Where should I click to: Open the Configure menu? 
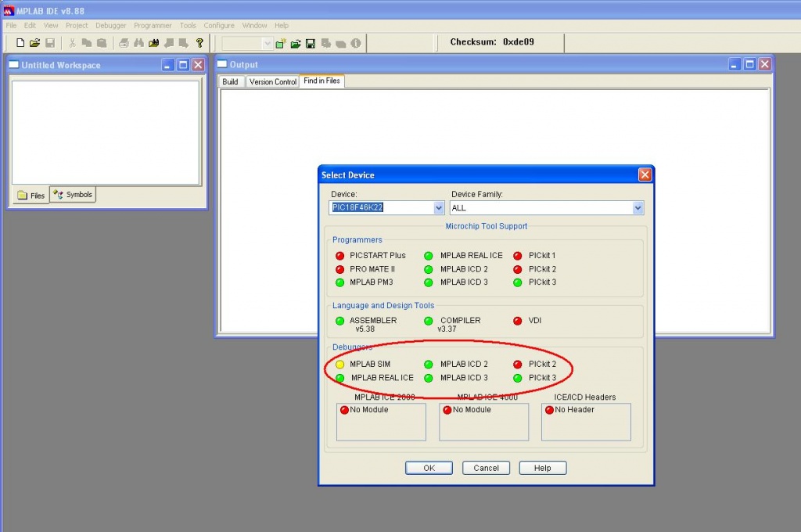coord(219,26)
